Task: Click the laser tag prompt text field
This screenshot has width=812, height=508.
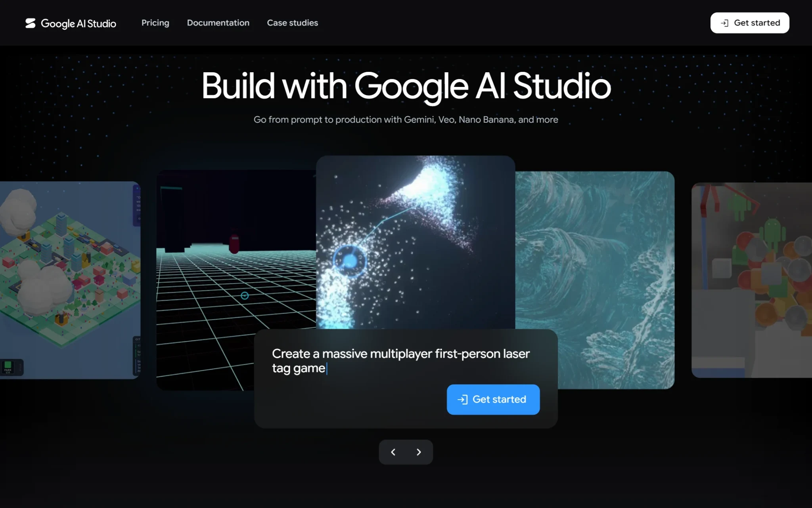Action: pyautogui.click(x=401, y=361)
